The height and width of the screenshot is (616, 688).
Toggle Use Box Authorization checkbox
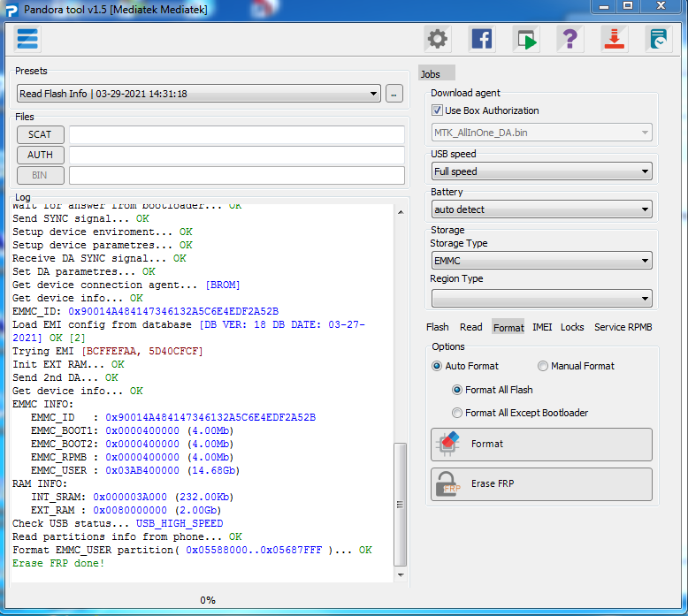click(x=437, y=110)
